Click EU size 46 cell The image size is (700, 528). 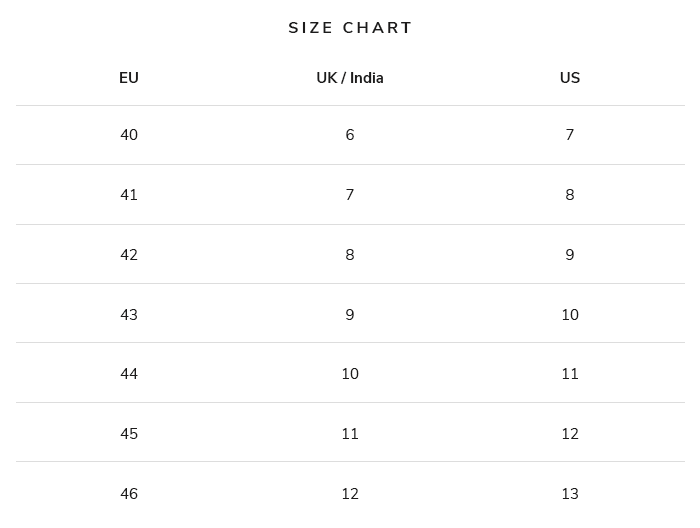pos(129,494)
